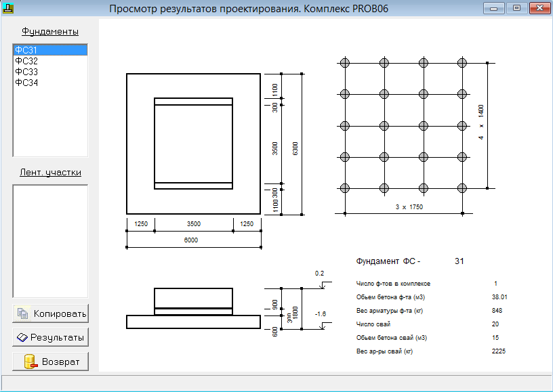Screen dimensions: 553x392
Task: Select foundation ФС34 in the list
Action: coord(50,83)
